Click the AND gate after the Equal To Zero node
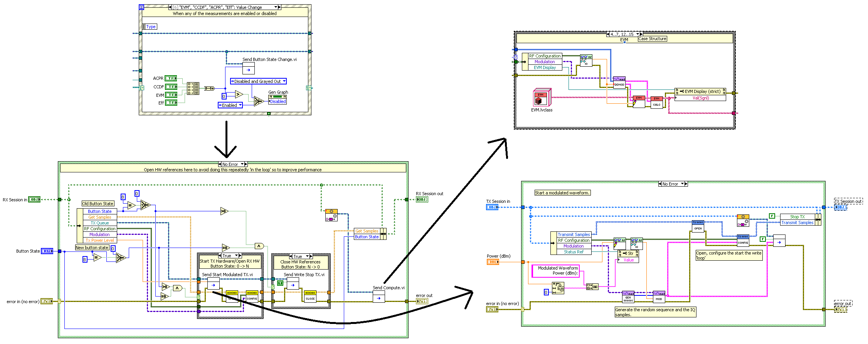This screenshot has height=344, width=868. pos(259,246)
